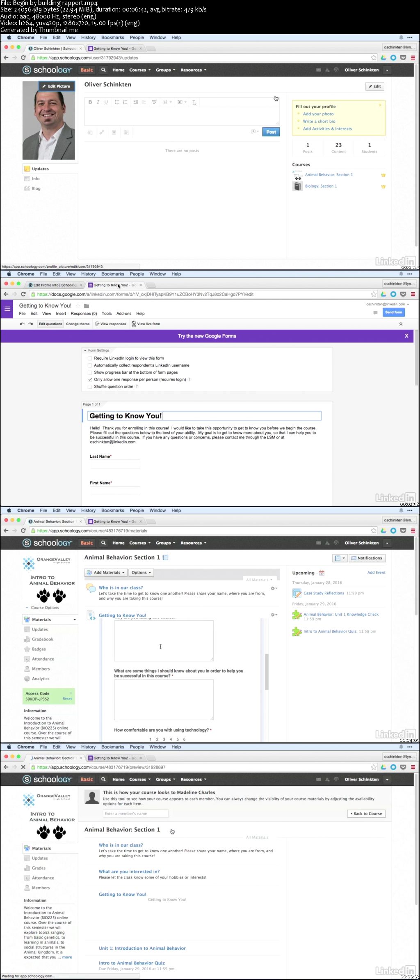420x980 pixels.
Task: Open Analytics in the course sidebar
Action: click(x=41, y=679)
